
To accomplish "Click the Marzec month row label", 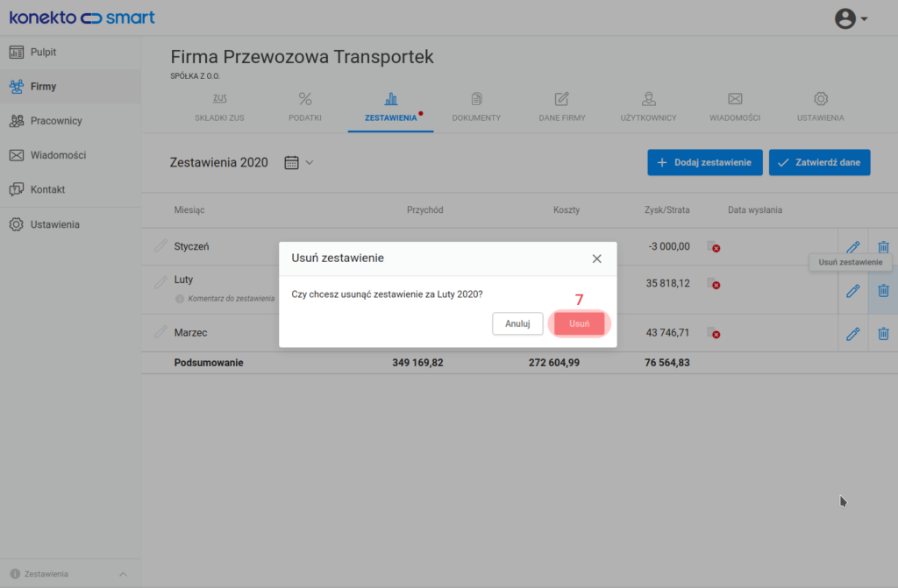I will 190,333.
